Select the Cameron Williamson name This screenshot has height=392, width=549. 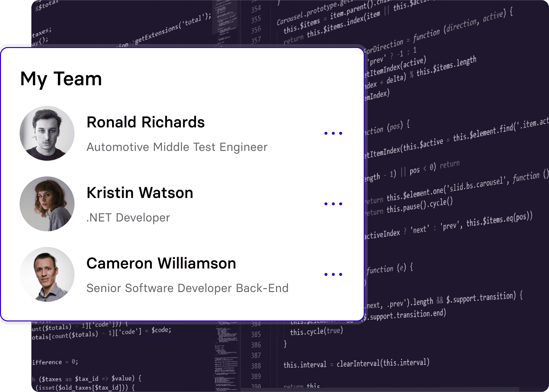point(161,263)
